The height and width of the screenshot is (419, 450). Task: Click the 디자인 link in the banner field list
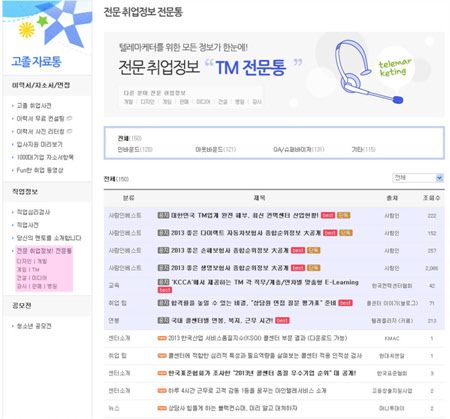point(147,102)
